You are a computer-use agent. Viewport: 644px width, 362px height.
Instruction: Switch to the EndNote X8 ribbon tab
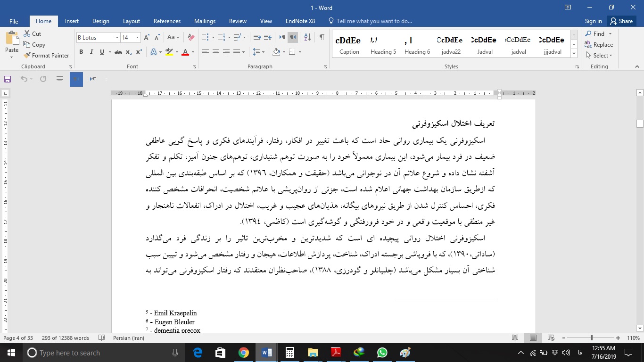301,21
